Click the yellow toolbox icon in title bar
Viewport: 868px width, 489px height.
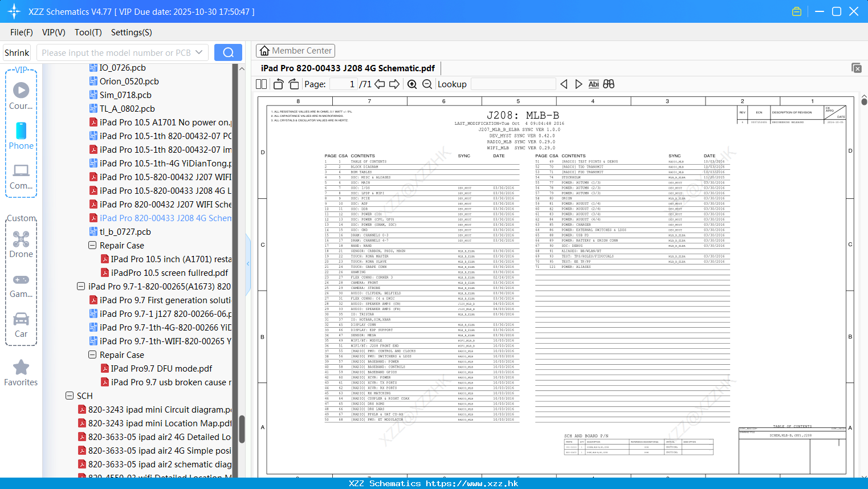(797, 11)
